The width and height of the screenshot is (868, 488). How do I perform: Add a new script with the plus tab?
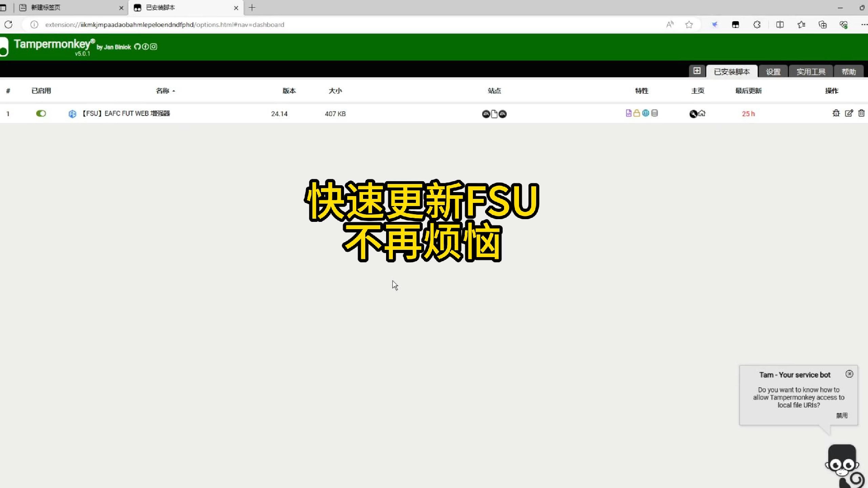click(x=697, y=71)
